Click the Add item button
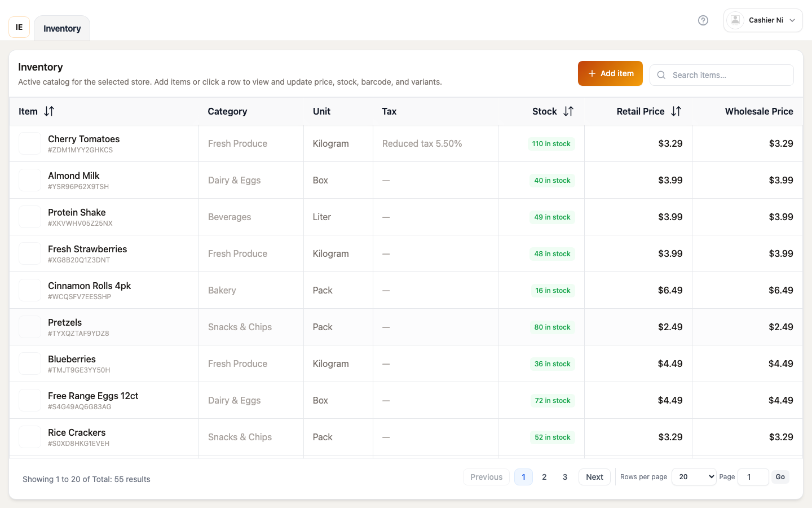Image resolution: width=812 pixels, height=508 pixels. pos(610,73)
